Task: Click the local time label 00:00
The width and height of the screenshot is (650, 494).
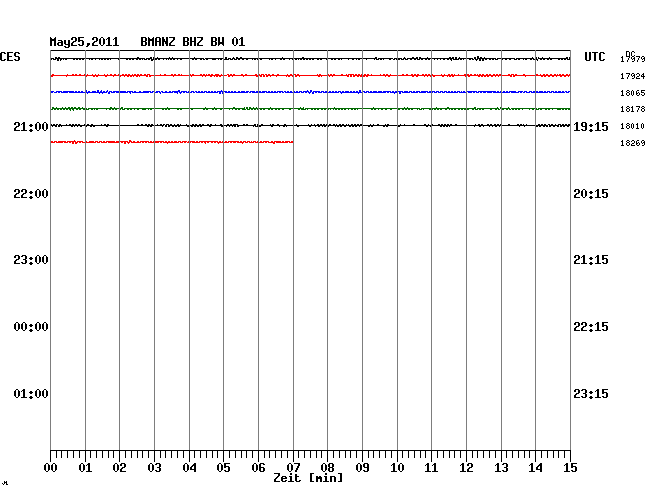Action: point(31,327)
